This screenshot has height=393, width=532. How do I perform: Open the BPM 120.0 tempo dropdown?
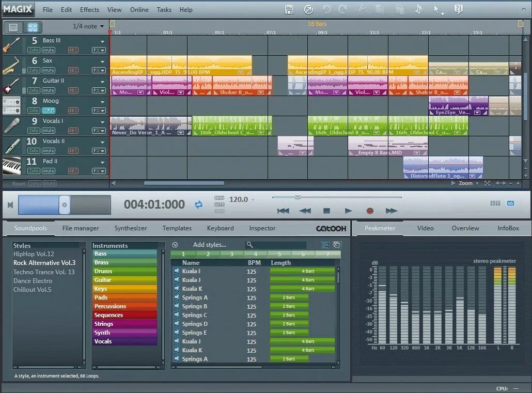point(253,200)
